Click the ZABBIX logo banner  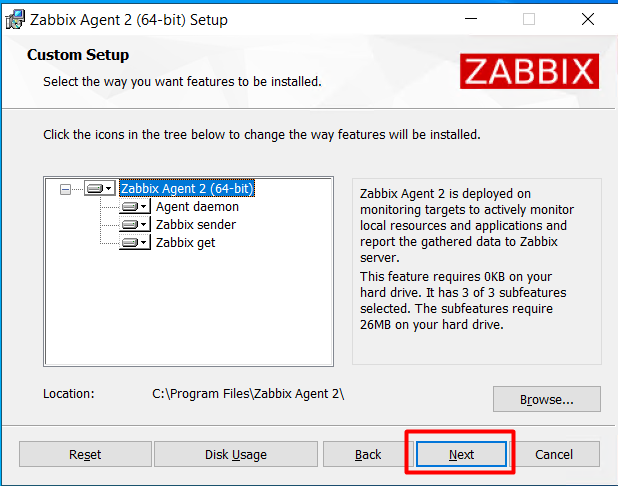point(530,71)
